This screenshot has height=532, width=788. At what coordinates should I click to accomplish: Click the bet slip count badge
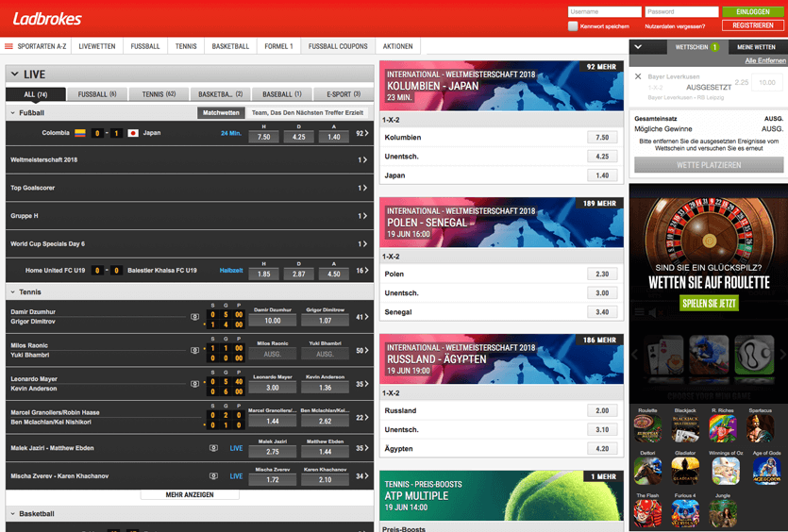[x=714, y=47]
